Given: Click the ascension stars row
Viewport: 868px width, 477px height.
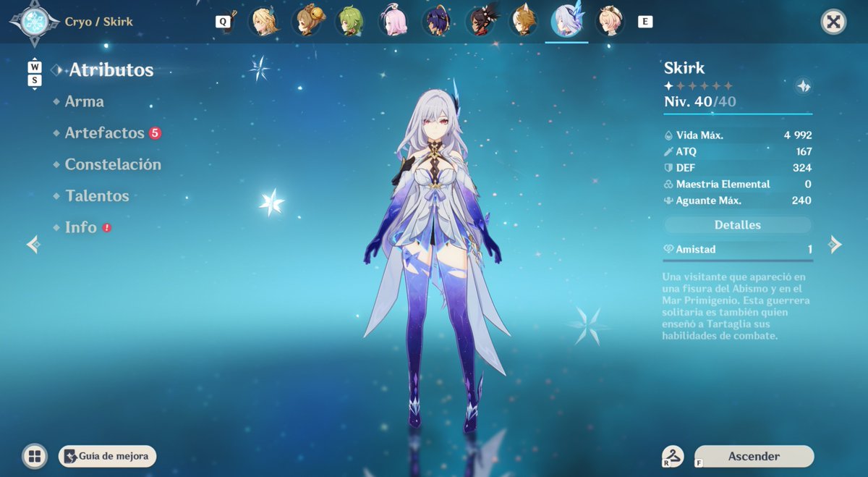Looking at the screenshot, I should (699, 86).
